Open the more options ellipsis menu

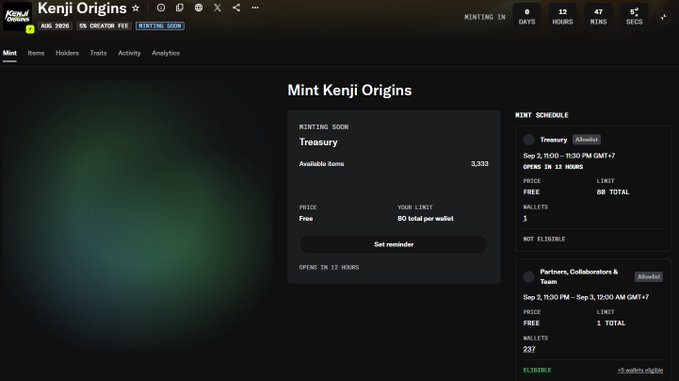pos(255,8)
